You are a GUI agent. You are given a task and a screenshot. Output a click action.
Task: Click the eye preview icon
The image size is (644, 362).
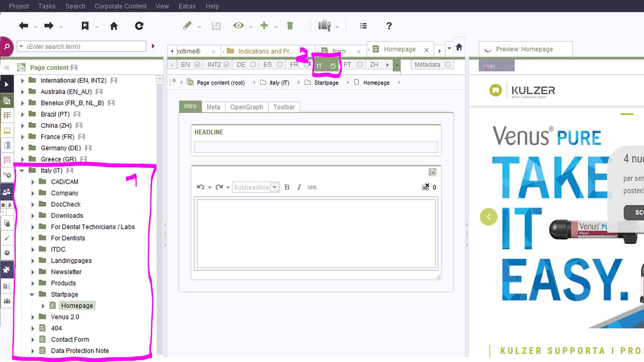click(238, 26)
